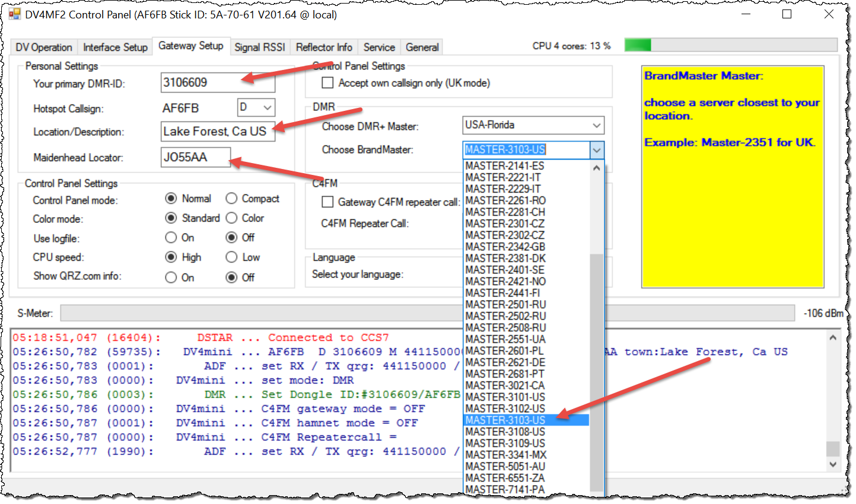
Task: Select MASTER-6551-ZA from list
Action: pos(526,478)
